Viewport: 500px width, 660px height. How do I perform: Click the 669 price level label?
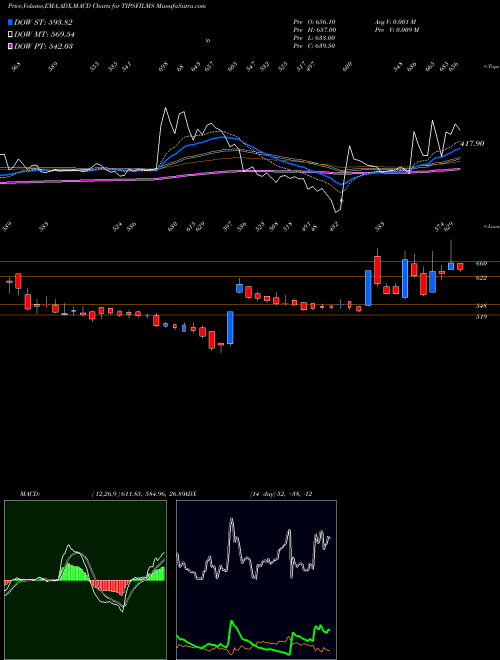[x=481, y=264]
